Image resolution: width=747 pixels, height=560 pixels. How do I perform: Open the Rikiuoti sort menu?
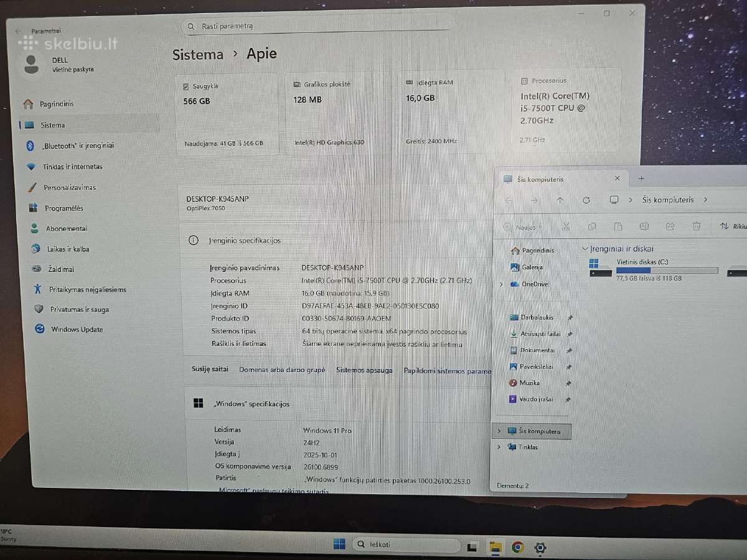733,227
